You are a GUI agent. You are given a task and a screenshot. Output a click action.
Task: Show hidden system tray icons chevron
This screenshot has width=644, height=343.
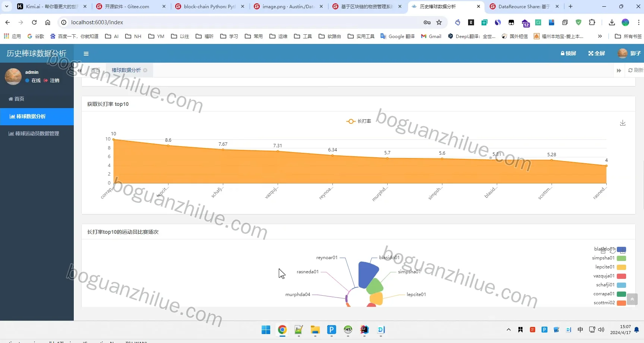508,330
